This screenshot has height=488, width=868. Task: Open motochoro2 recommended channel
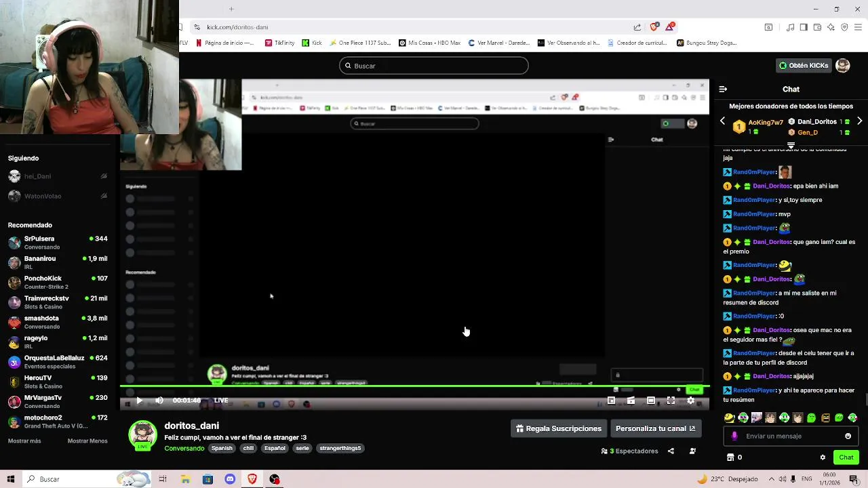click(58, 422)
